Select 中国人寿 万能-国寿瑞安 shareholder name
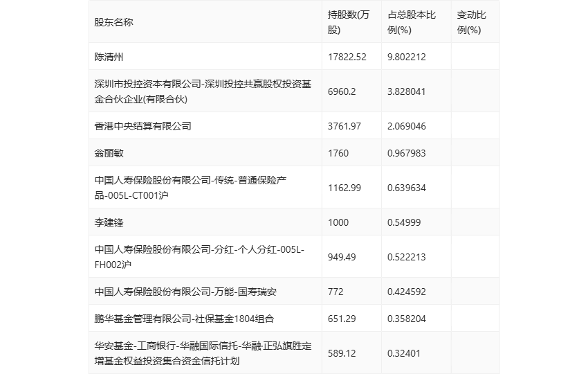This screenshot has width=588, height=374. [185, 292]
